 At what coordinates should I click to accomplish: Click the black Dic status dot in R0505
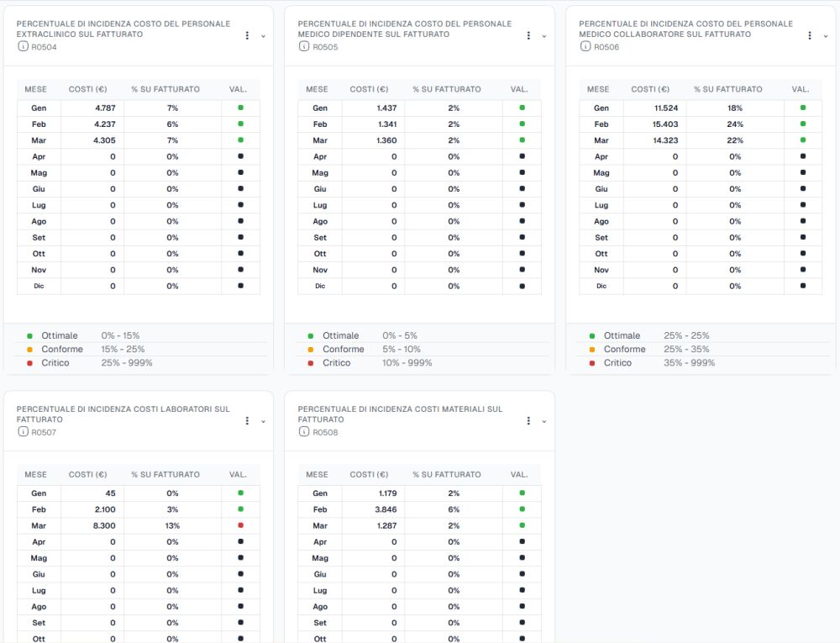coord(522,286)
